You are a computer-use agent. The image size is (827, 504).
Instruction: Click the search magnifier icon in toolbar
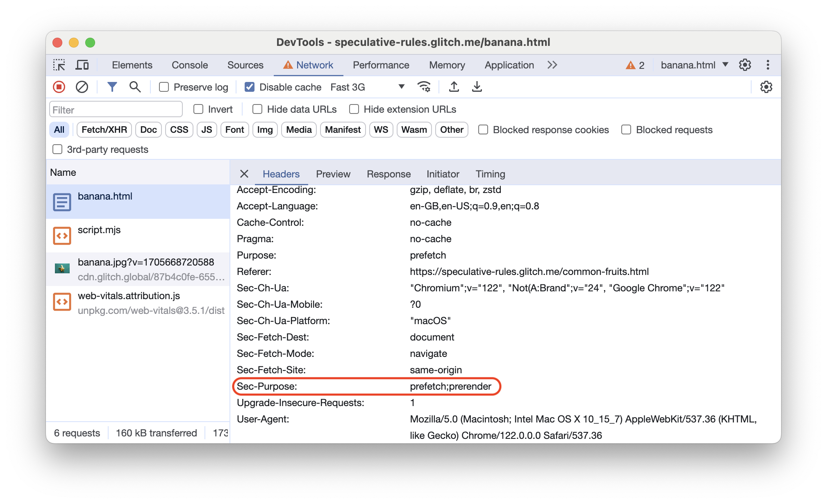[134, 87]
